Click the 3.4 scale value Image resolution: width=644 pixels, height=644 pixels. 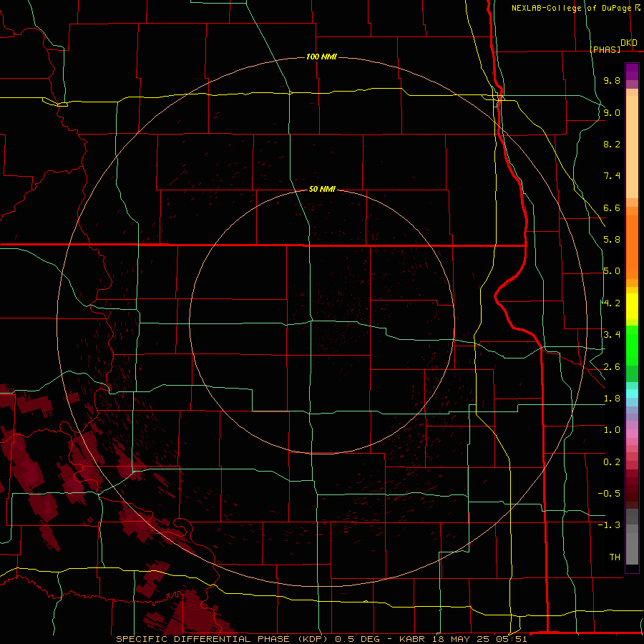tap(612, 335)
